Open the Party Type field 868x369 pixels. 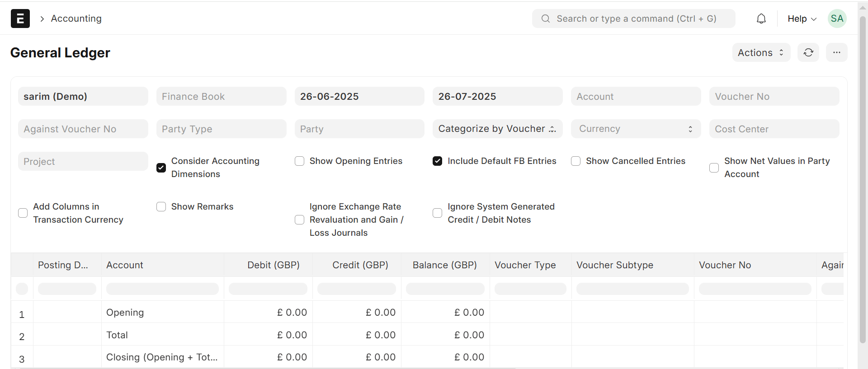point(222,129)
